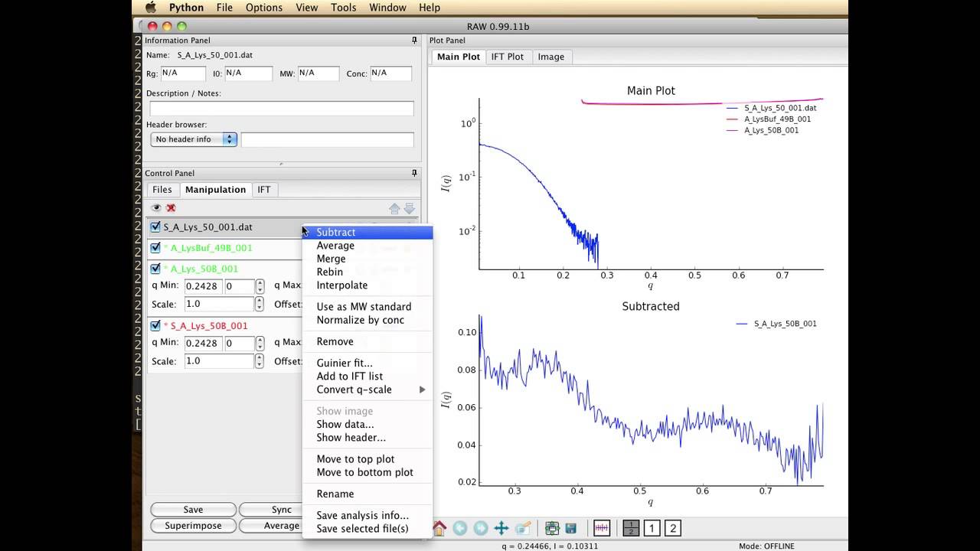Choose Merge in the context menu

click(x=367, y=259)
